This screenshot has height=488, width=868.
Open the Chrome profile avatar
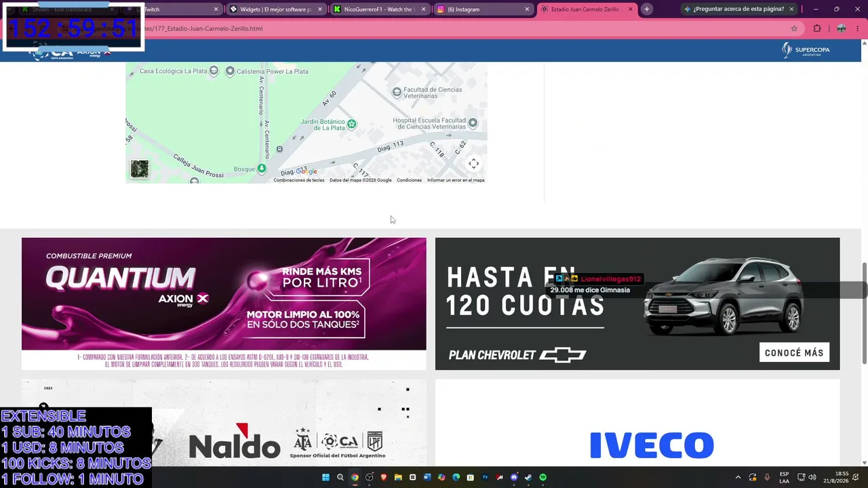pyautogui.click(x=841, y=28)
